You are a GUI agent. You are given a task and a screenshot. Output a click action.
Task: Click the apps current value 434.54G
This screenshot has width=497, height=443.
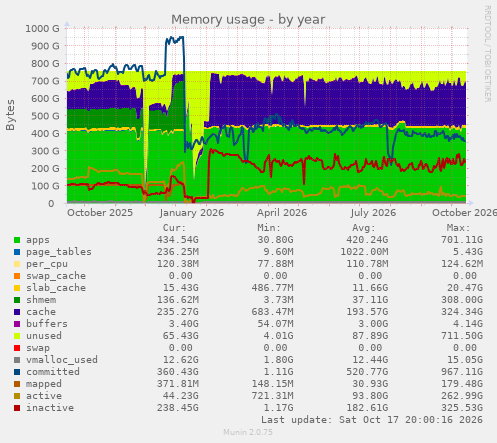coord(178,240)
